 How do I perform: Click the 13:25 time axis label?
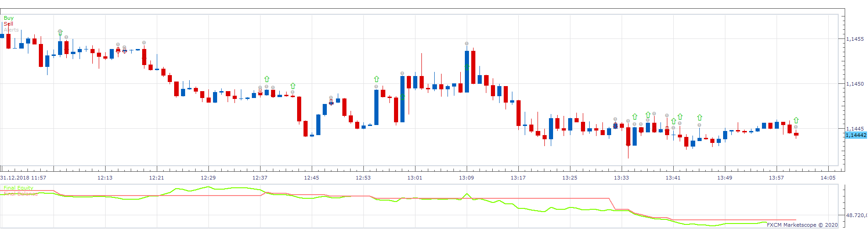[x=570, y=178]
